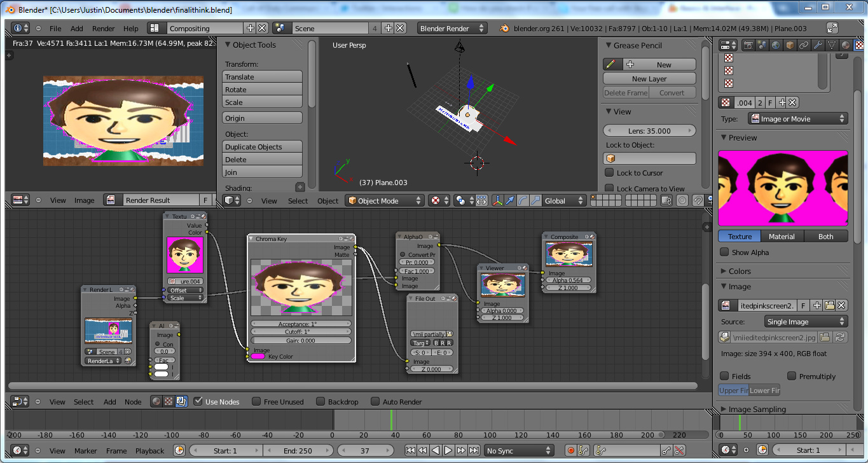Open the World properties globe icon
868x463 pixels.
776,45
